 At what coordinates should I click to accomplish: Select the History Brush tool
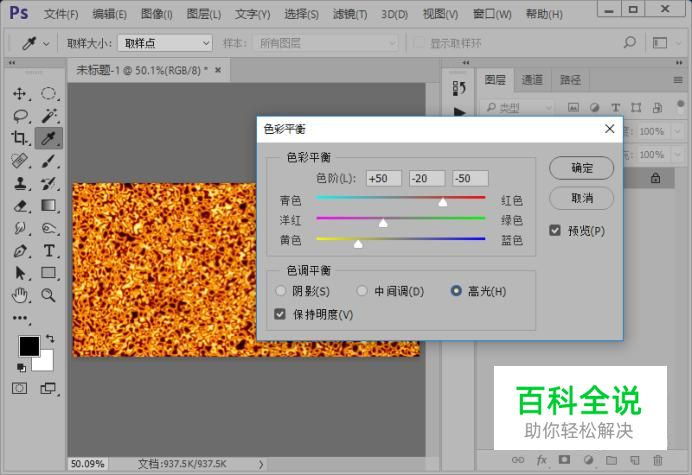click(49, 183)
